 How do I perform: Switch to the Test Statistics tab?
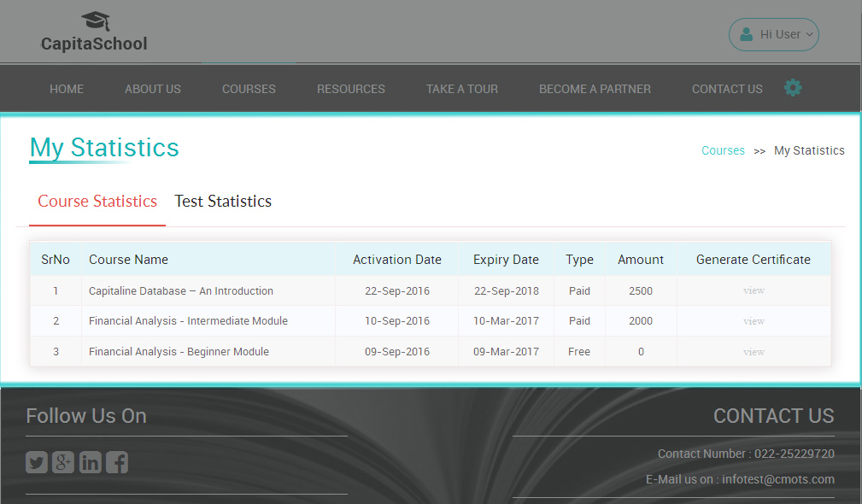[222, 202]
